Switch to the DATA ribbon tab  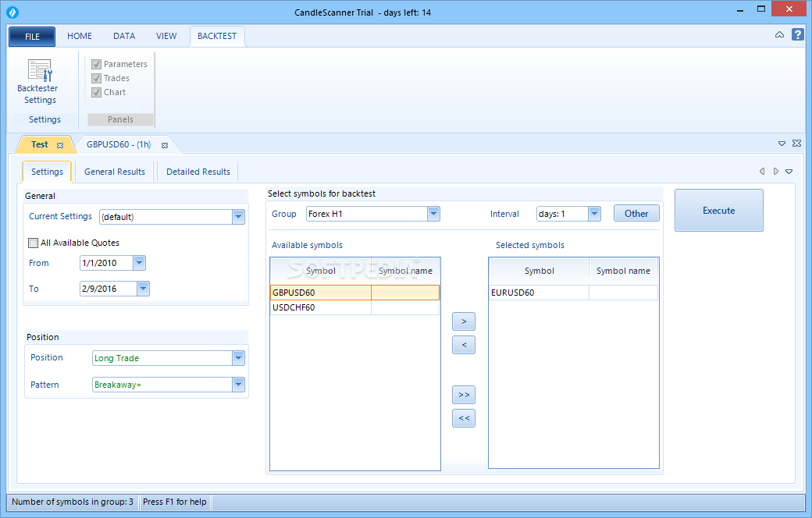pyautogui.click(x=124, y=36)
